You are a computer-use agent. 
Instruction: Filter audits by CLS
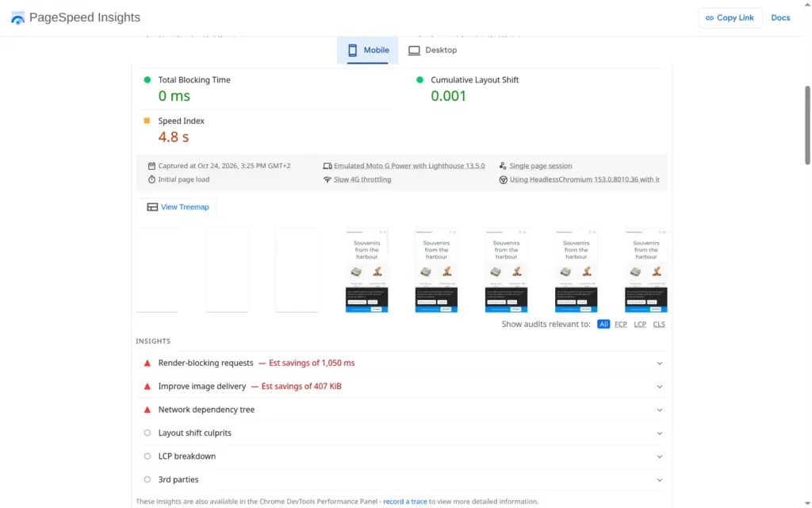pyautogui.click(x=659, y=324)
